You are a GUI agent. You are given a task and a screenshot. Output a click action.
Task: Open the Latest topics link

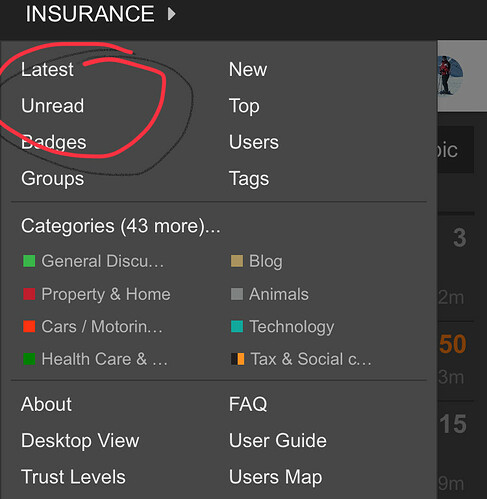pyautogui.click(x=47, y=69)
